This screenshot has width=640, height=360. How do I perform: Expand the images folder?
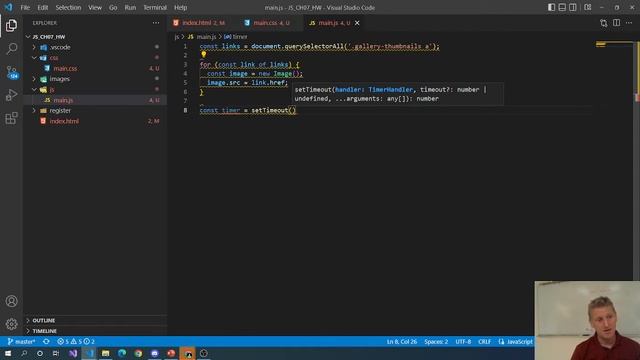pyautogui.click(x=95, y=79)
